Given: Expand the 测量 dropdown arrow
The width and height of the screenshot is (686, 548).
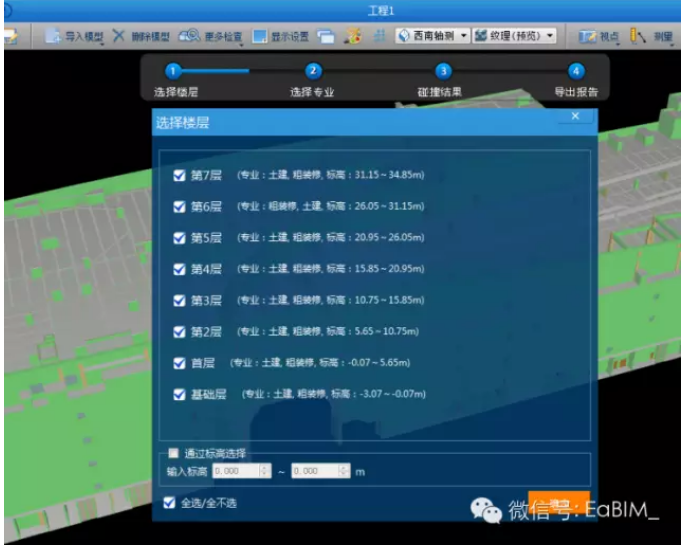Looking at the screenshot, I should (671, 44).
